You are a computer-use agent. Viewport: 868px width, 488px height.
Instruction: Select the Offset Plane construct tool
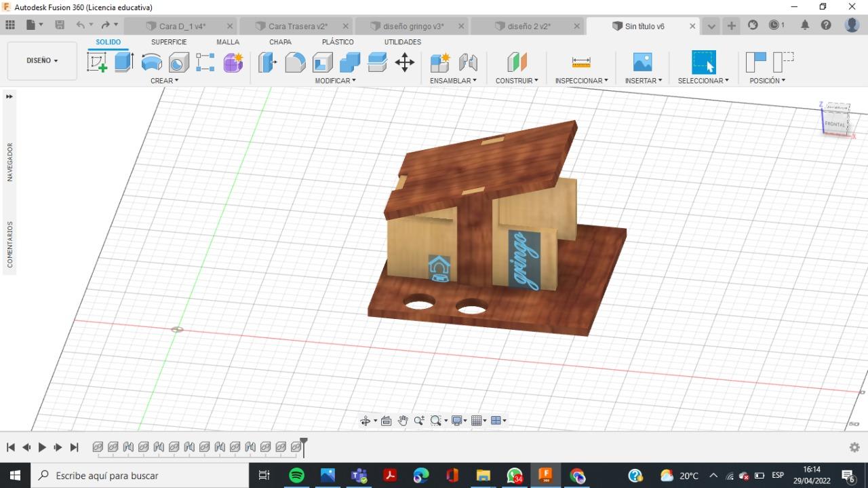[x=517, y=62]
